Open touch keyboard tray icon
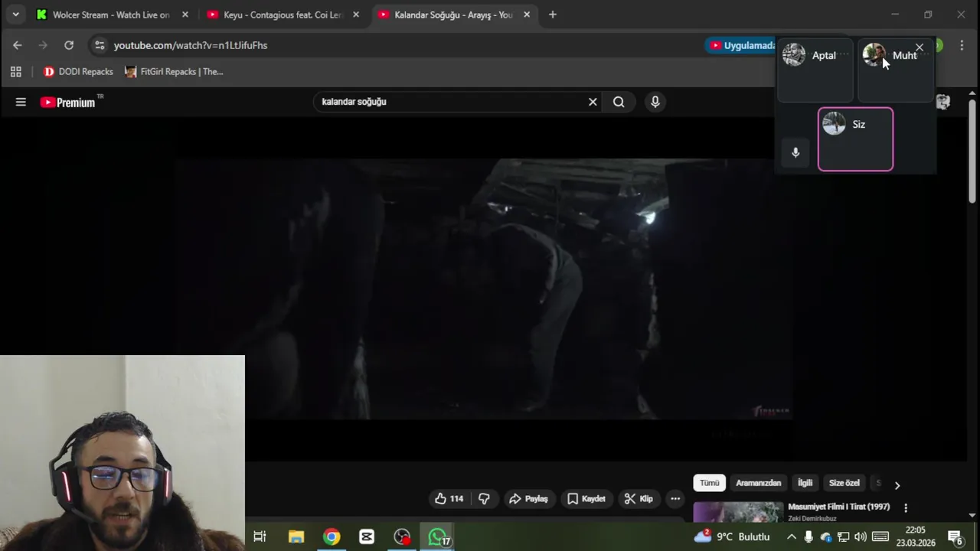 point(880,536)
